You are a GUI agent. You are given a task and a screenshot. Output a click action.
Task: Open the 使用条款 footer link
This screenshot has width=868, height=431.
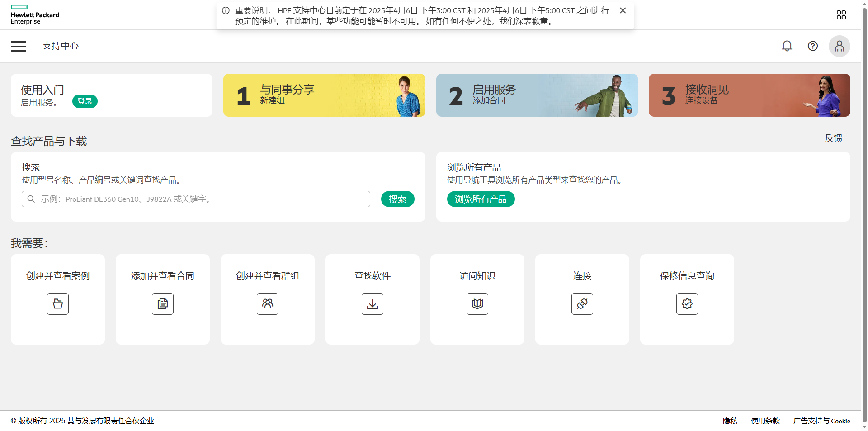(765, 421)
